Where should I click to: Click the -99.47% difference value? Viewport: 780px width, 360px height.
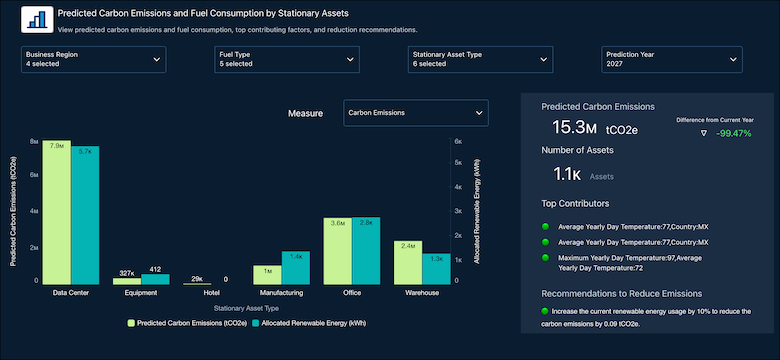pyautogui.click(x=733, y=133)
